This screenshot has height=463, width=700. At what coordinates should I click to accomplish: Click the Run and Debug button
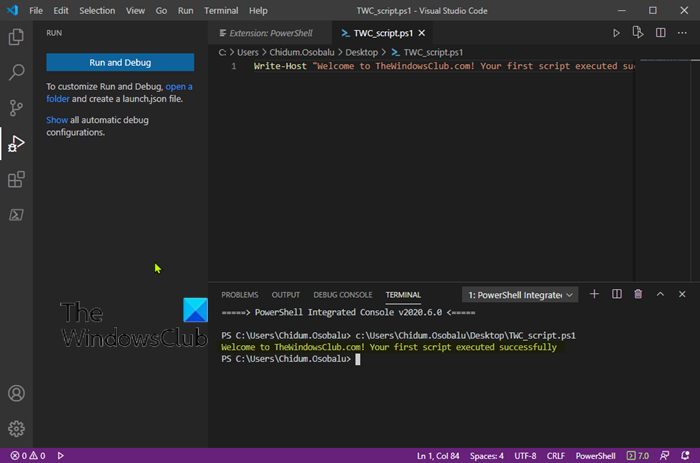click(x=120, y=62)
